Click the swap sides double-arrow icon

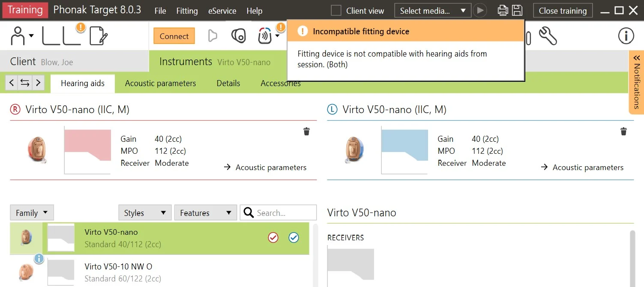point(25,83)
